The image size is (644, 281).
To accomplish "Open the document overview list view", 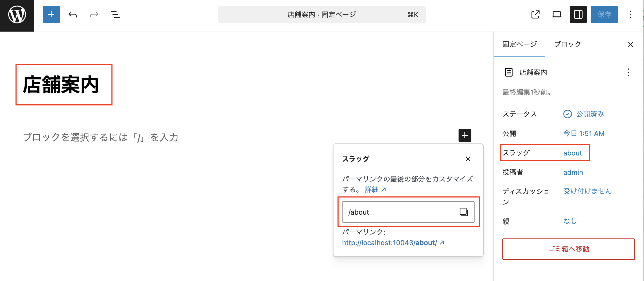I will [115, 14].
